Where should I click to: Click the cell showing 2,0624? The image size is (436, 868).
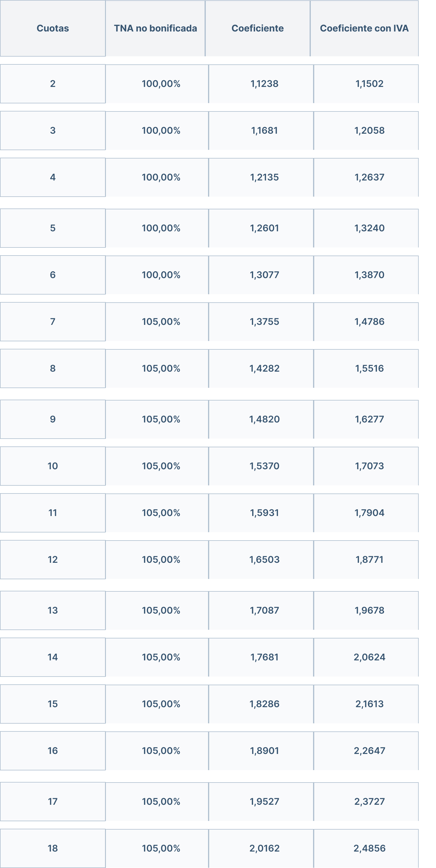369,657
